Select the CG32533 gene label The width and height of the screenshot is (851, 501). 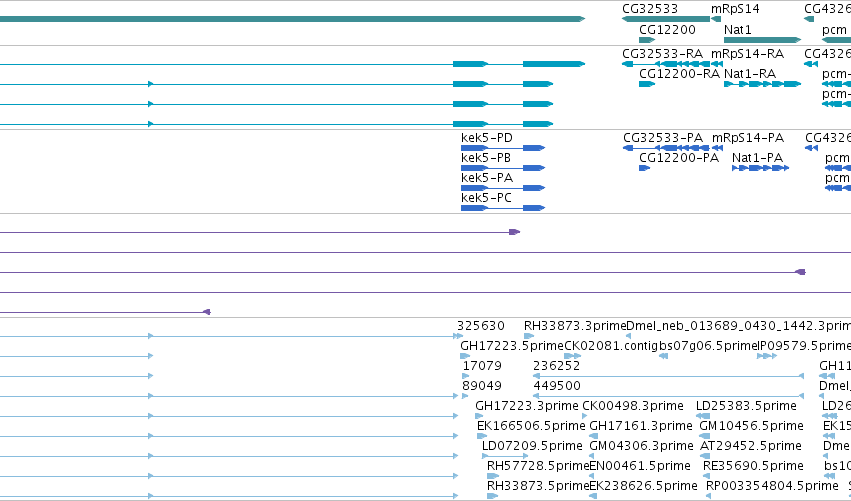point(650,9)
